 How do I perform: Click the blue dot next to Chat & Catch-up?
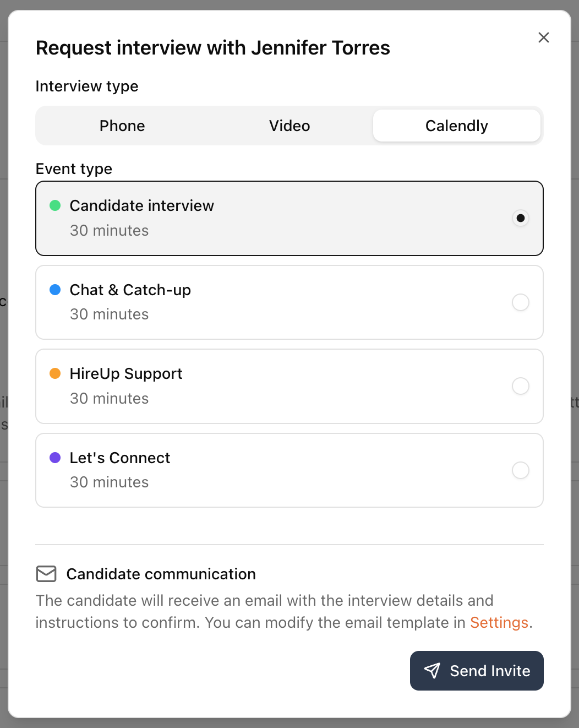pos(55,289)
